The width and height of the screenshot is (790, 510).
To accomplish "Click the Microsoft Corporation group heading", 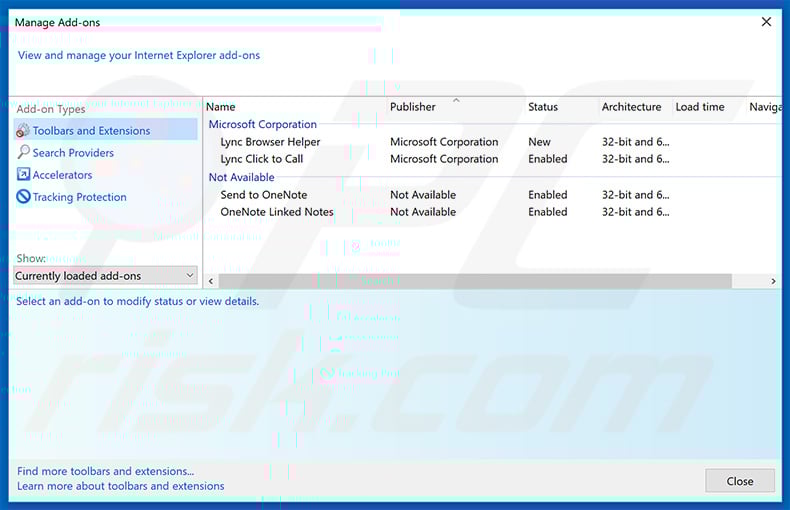I will pyautogui.click(x=262, y=124).
